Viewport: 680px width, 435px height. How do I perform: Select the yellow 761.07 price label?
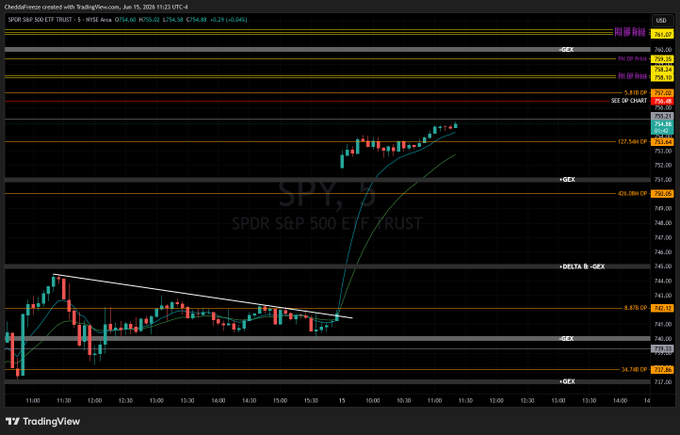coord(663,34)
